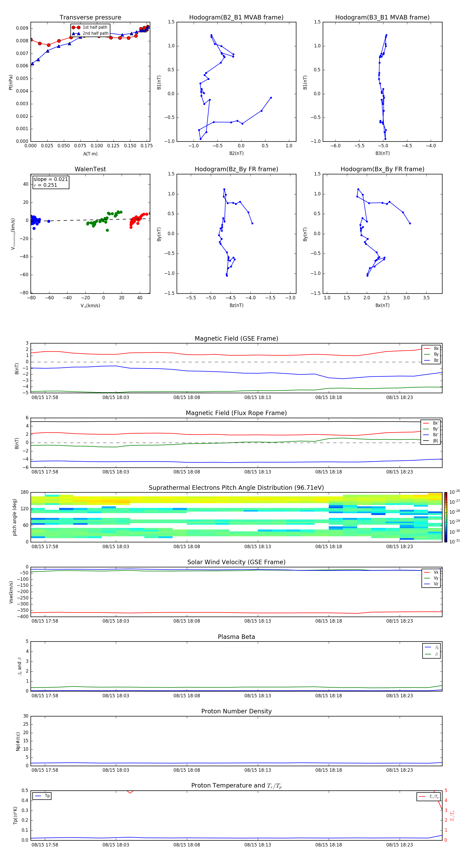Screen dimensions: 473x868
Task: Click the 'Solar Wind Velocity (GSE Frame)' title
Action: [236, 562]
